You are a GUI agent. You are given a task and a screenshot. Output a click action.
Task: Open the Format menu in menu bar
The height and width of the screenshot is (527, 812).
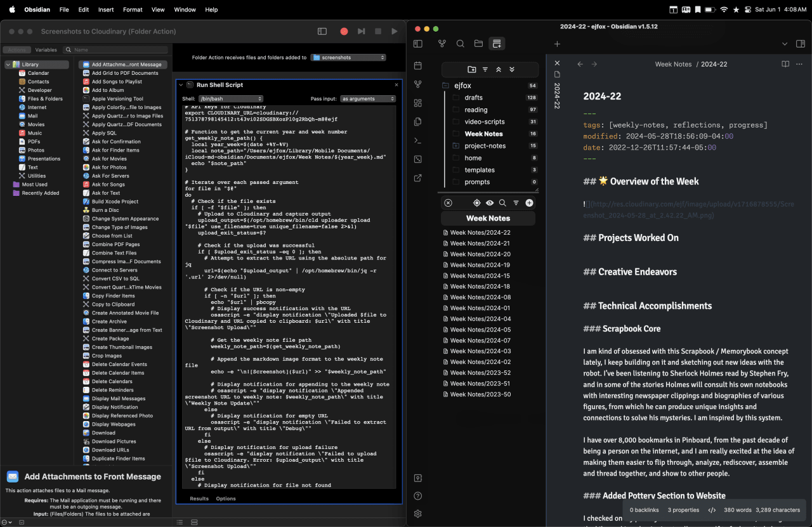(x=133, y=10)
